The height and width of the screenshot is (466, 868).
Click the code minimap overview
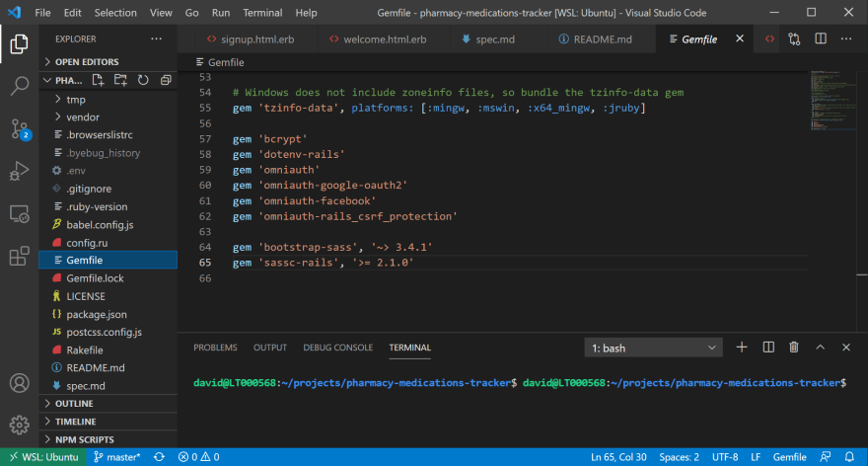pos(833,101)
